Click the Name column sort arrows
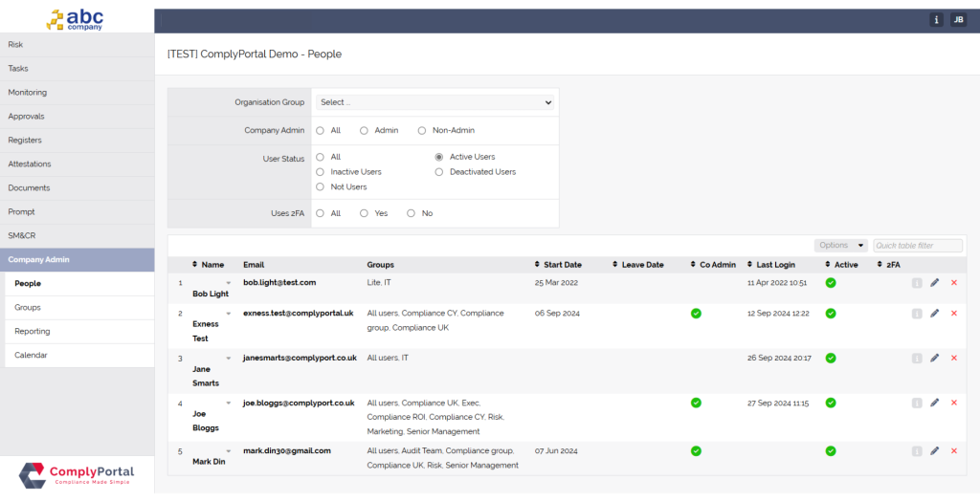 coord(195,265)
